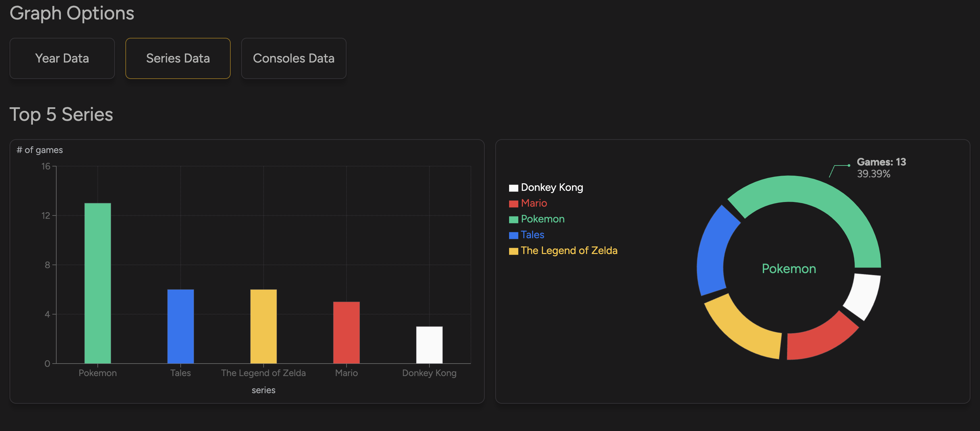The height and width of the screenshot is (431, 980).
Task: Click the blue Tales bar
Action: tap(180, 326)
